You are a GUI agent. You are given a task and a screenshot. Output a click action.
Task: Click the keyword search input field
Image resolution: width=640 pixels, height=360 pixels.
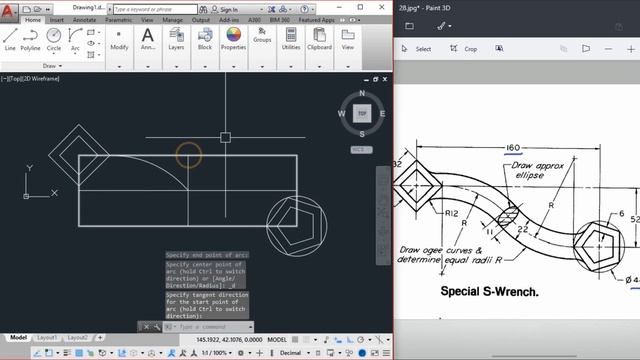155,9
